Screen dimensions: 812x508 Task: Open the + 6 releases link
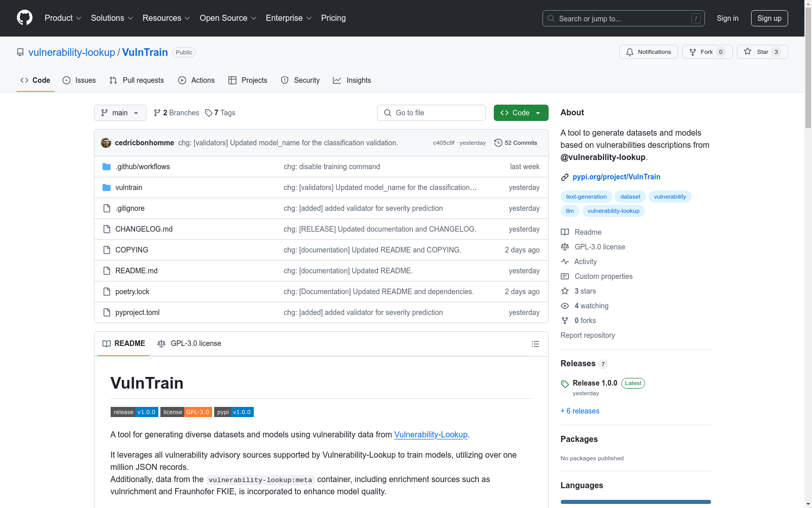coord(580,411)
